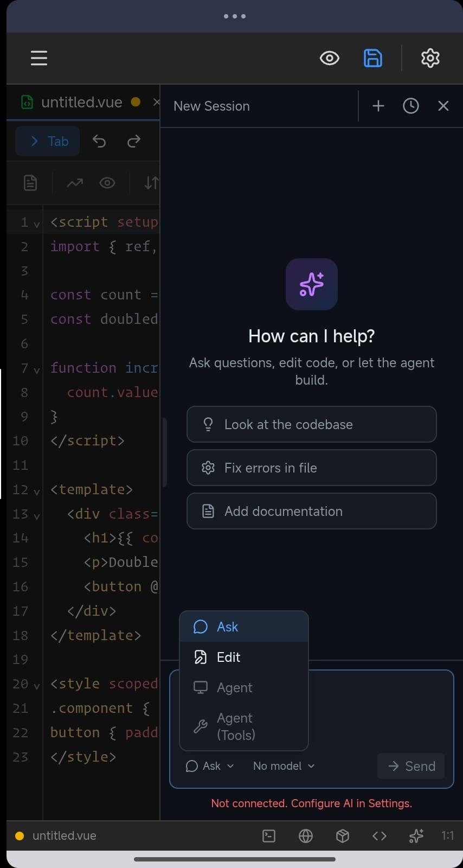This screenshot has height=868, width=463.
Task: Open session history via the clock icon
Action: (x=410, y=106)
